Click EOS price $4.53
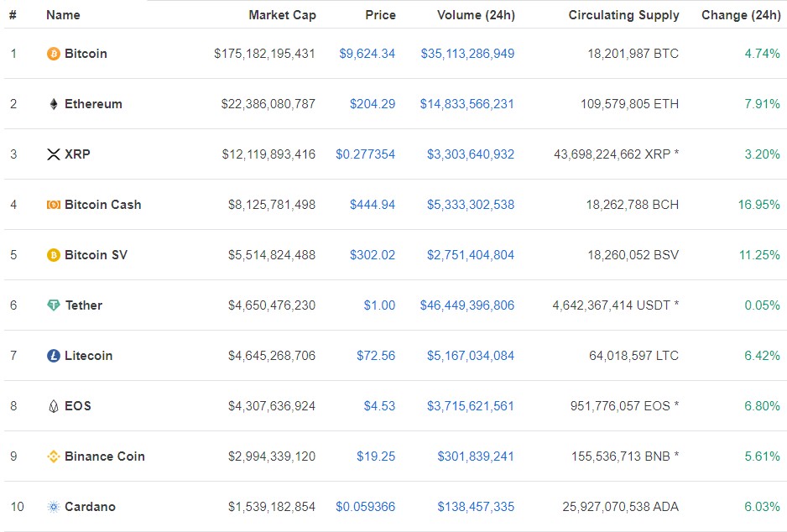The width and height of the screenshot is (787, 532). 379,406
